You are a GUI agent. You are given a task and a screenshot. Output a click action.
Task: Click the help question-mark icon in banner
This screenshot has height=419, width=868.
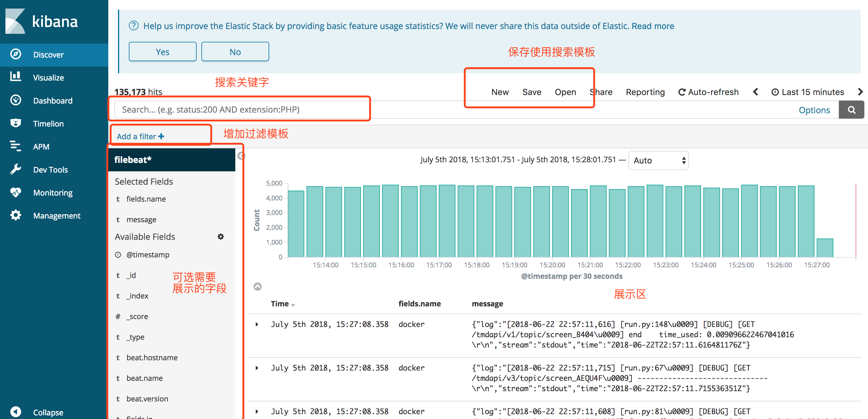tap(134, 26)
